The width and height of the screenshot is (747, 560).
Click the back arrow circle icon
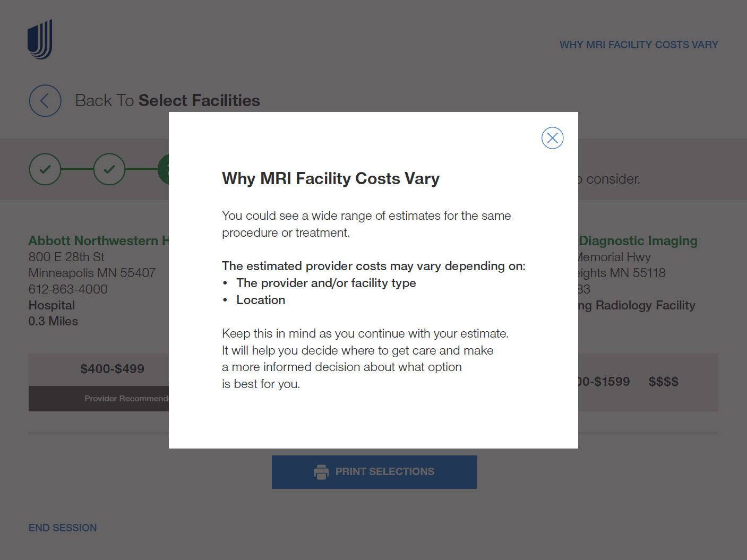45,101
